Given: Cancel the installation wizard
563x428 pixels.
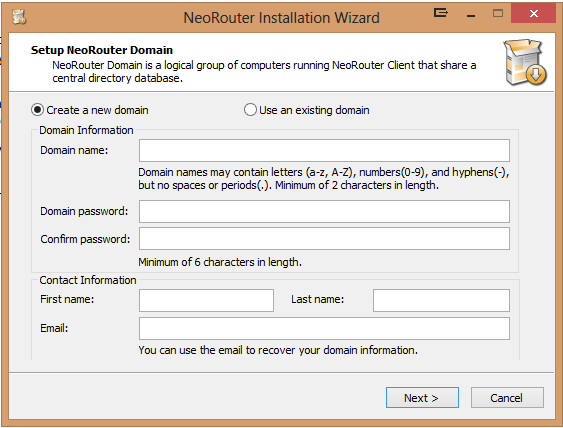Looking at the screenshot, I should [507, 397].
